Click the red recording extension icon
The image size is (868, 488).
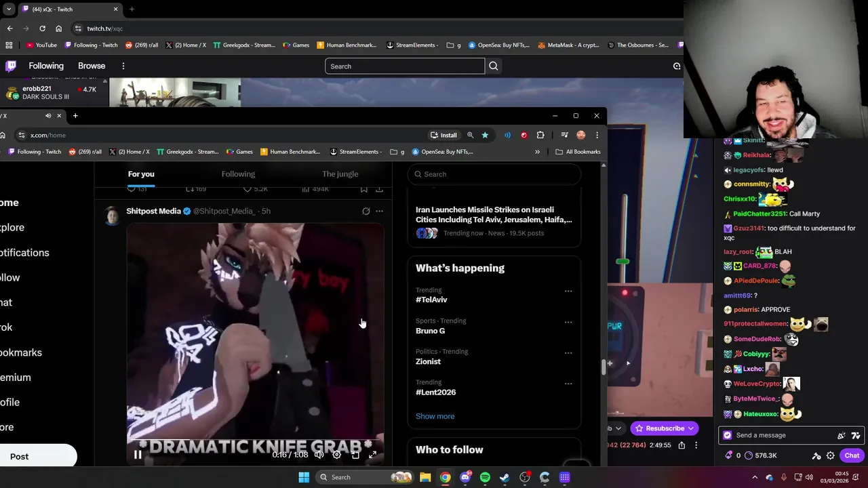click(x=524, y=135)
